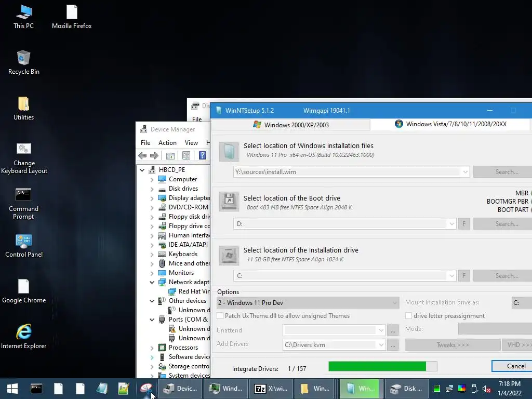Open the Windows Start button
The width and height of the screenshot is (532, 399).
[12, 389]
